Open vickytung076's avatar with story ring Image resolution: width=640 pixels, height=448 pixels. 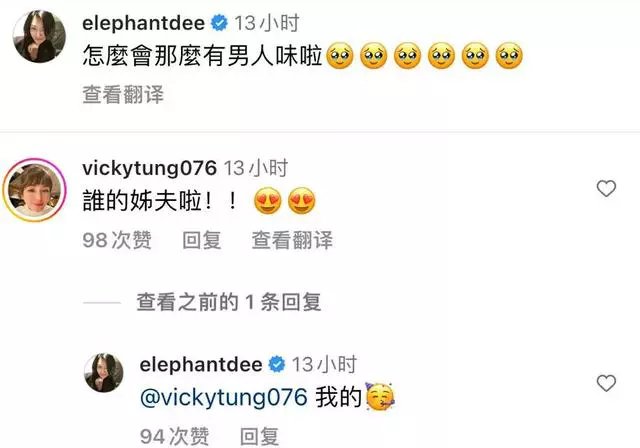[x=35, y=190]
